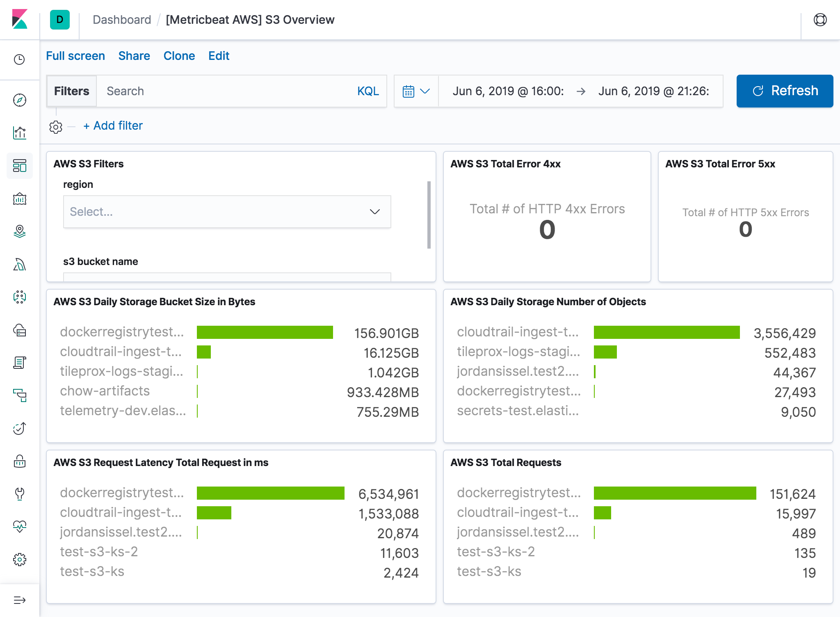This screenshot has width=840, height=617.
Task: Open the Maps app
Action: pyautogui.click(x=19, y=232)
